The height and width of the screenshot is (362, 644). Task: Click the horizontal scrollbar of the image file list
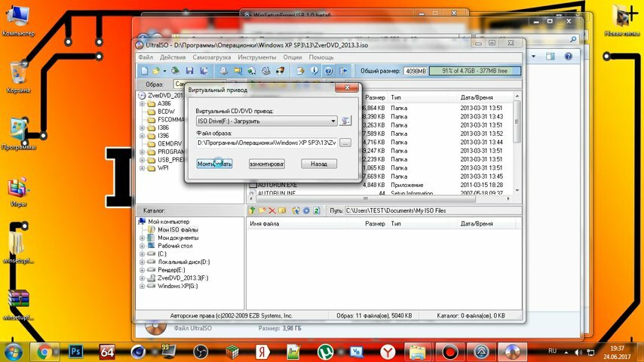click(379, 199)
